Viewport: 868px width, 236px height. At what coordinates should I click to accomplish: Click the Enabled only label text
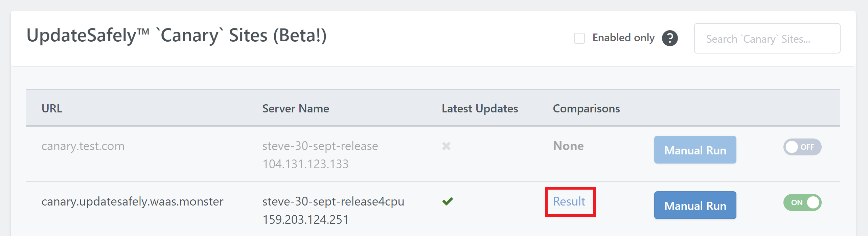click(623, 38)
